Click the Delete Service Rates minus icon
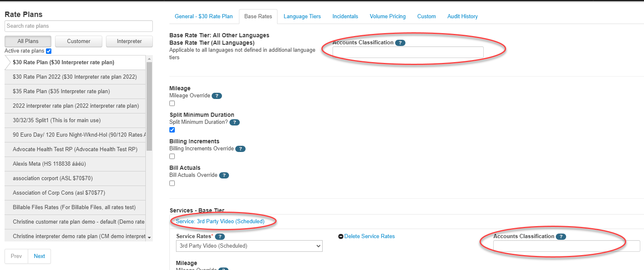 (x=340, y=236)
